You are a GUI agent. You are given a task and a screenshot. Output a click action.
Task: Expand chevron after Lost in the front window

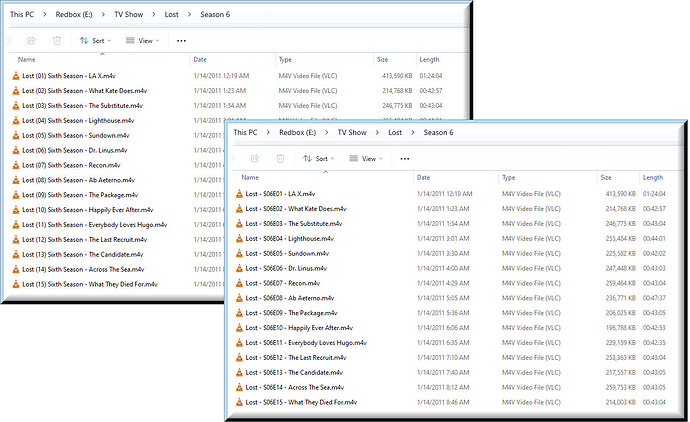(413, 132)
